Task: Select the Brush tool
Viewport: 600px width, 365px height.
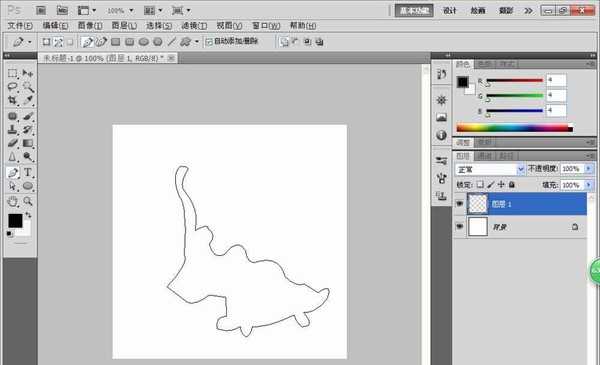Action: (28, 116)
